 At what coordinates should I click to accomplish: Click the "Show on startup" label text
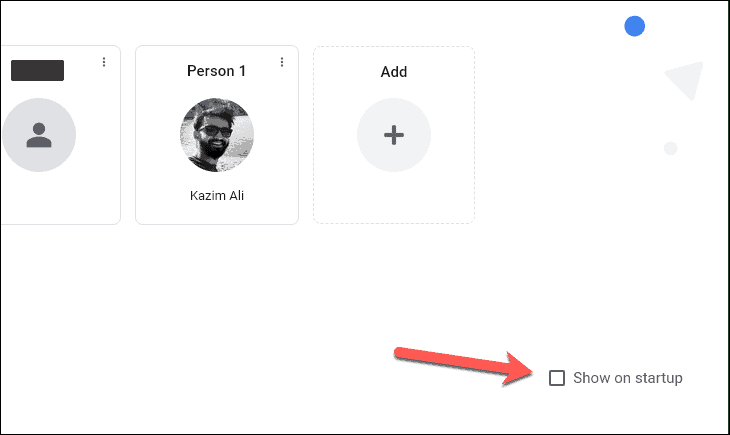(628, 378)
